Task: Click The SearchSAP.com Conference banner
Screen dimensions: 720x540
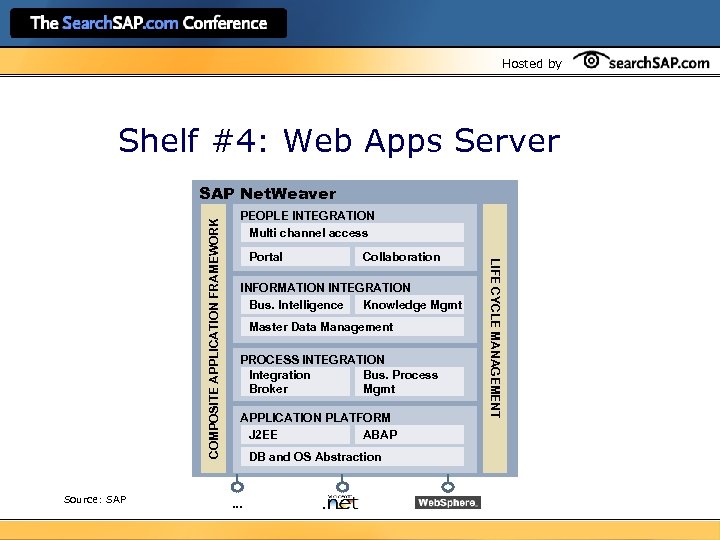Action: tap(148, 23)
